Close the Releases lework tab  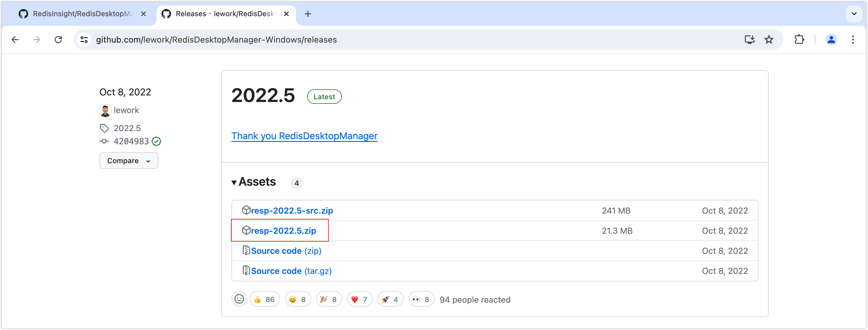point(286,14)
